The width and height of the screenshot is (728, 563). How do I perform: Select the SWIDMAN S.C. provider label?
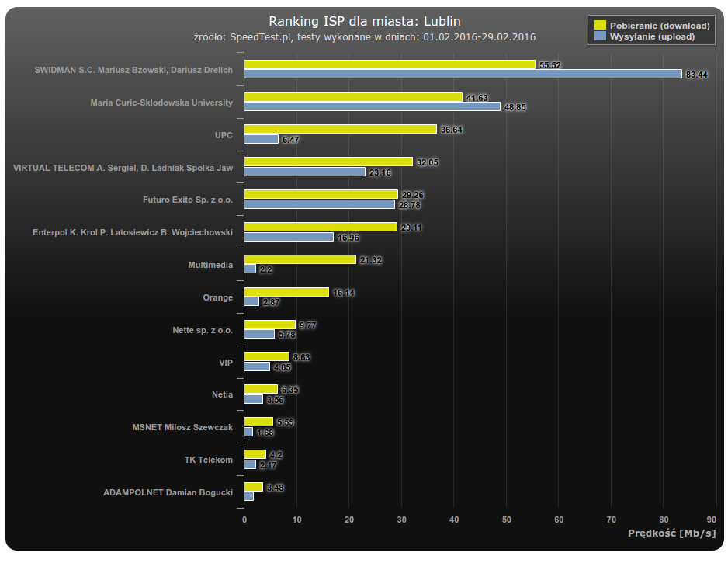pyautogui.click(x=133, y=70)
